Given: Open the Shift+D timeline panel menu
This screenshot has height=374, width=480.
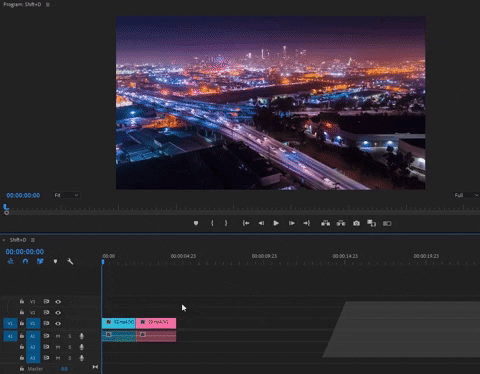Looking at the screenshot, I should (33, 240).
